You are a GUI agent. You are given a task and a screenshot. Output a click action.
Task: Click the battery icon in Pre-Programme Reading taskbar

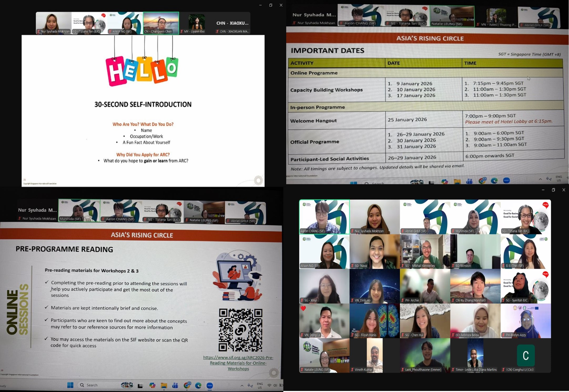coord(281,385)
